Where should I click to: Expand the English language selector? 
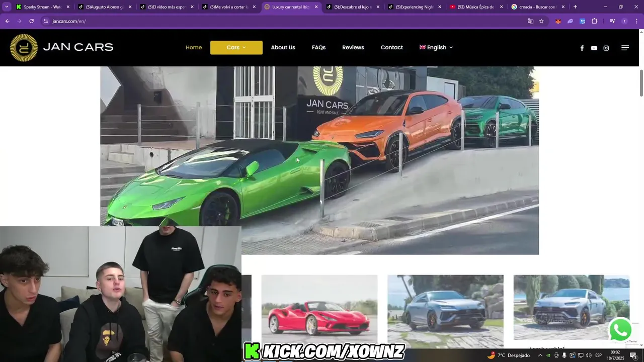coord(436,48)
